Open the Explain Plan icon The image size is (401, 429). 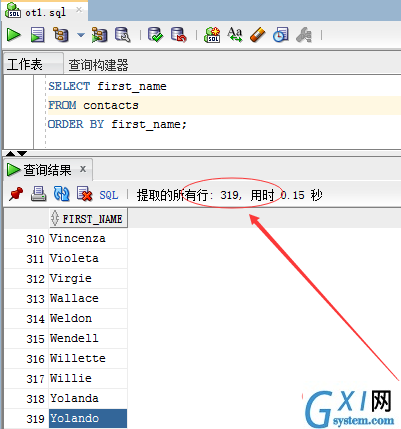tap(61, 35)
